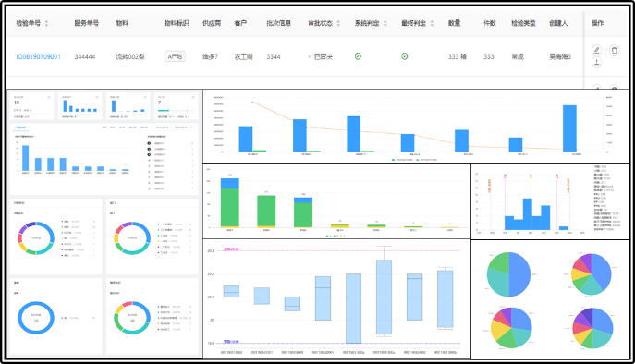Click the 检验类型 column header
635x364 pixels.
[523, 23]
